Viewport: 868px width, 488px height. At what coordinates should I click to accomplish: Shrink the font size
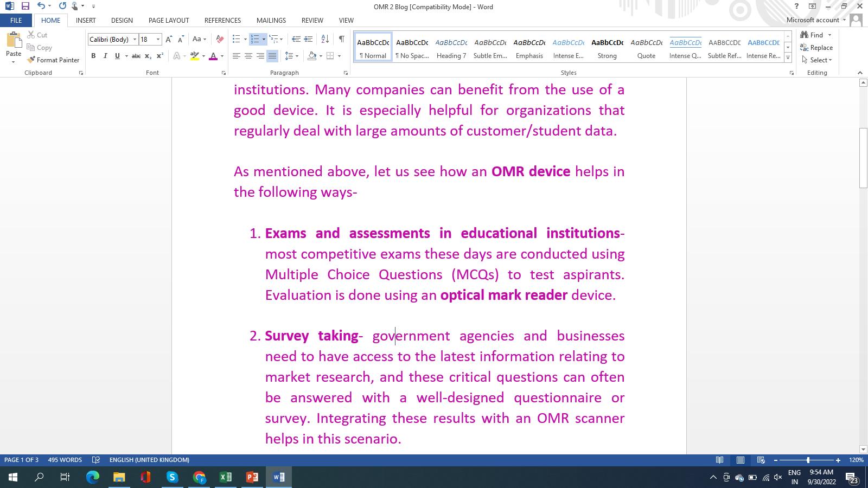tap(181, 40)
